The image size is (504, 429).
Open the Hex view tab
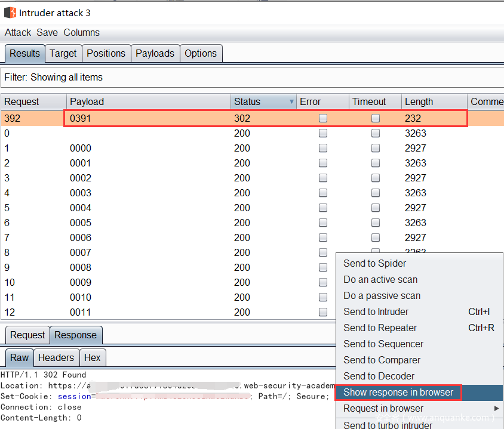tap(92, 358)
